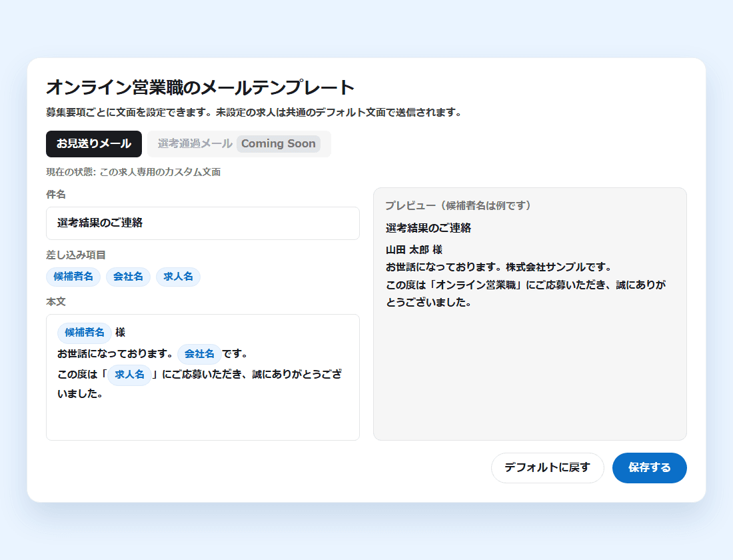Click the 候補者名 token inside the 本文 editor
This screenshot has height=560, width=733.
coord(85,333)
